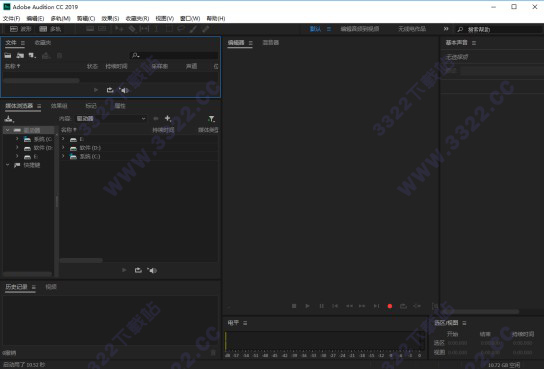544x369 pixels.
Task: Switch to Multitrack view button
Action: (x=50, y=29)
